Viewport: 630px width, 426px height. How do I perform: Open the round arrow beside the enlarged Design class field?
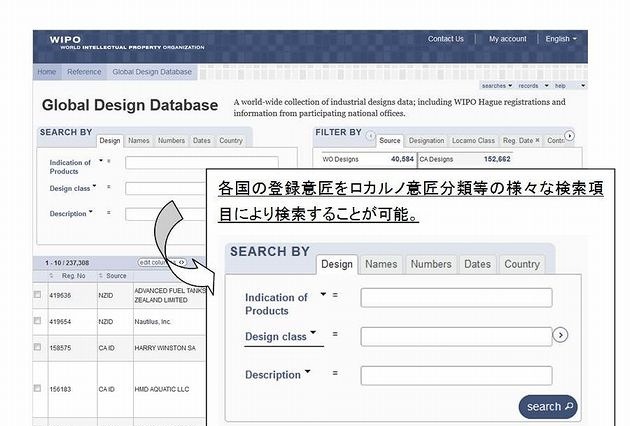(x=560, y=335)
